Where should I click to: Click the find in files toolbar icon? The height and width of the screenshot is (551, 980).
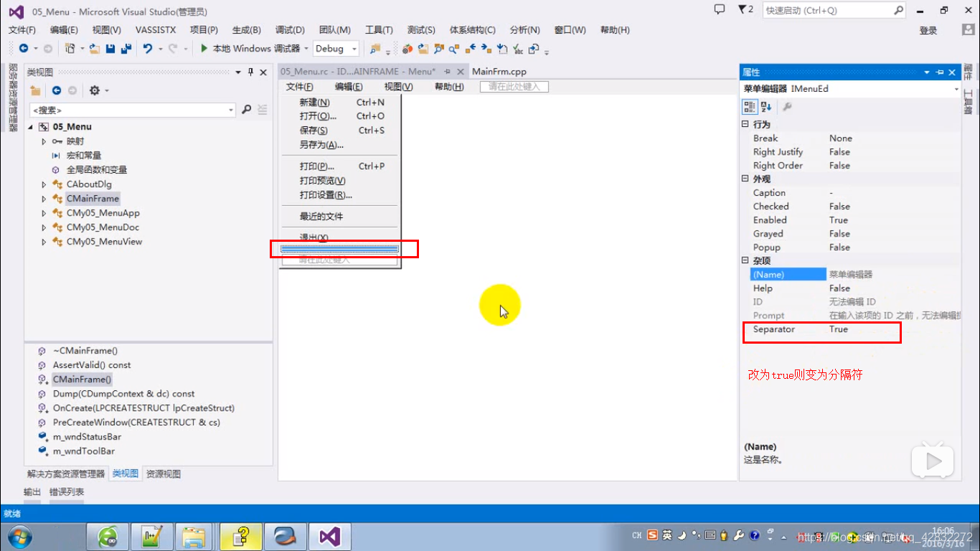click(x=375, y=49)
